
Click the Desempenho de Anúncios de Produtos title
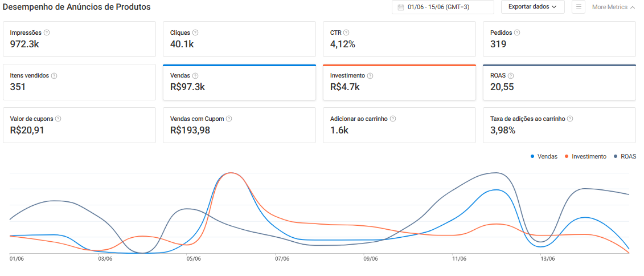click(x=77, y=7)
